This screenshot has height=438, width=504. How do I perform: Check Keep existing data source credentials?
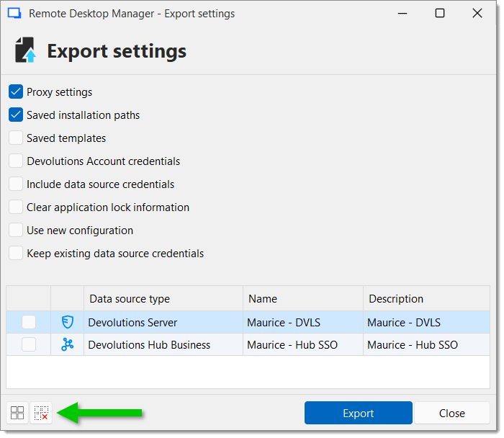(x=16, y=254)
